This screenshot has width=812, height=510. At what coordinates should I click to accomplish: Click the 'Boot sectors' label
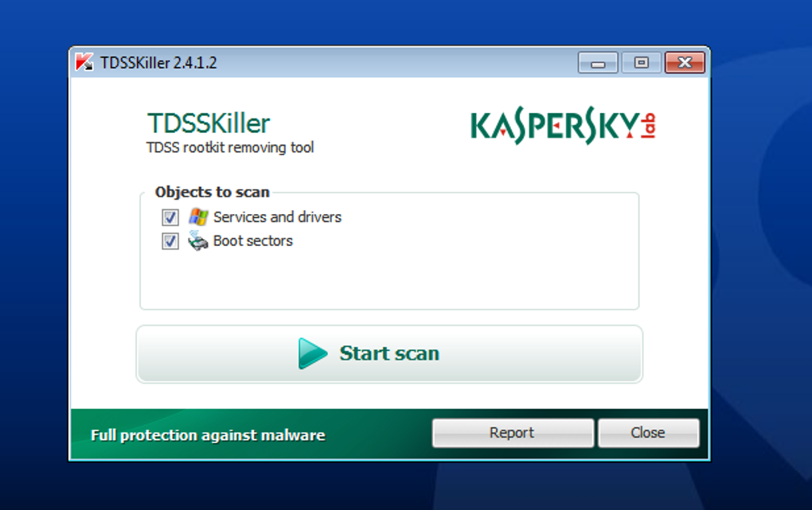pyautogui.click(x=253, y=241)
